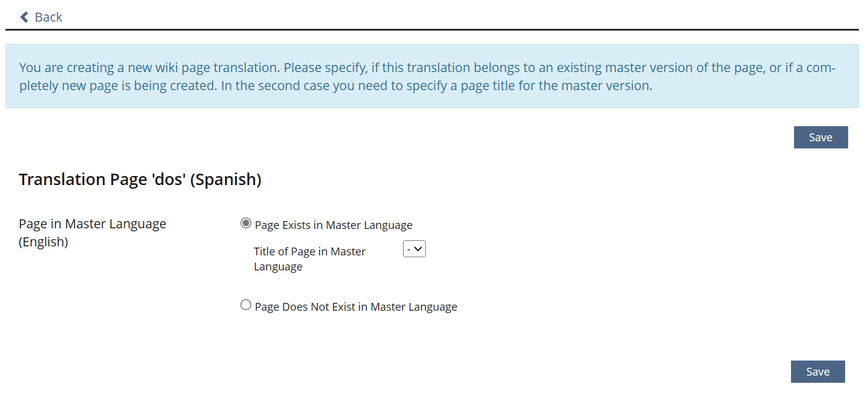Click the '(Spanish)' part of the heading
This screenshot has width=868, height=396.
pos(226,179)
